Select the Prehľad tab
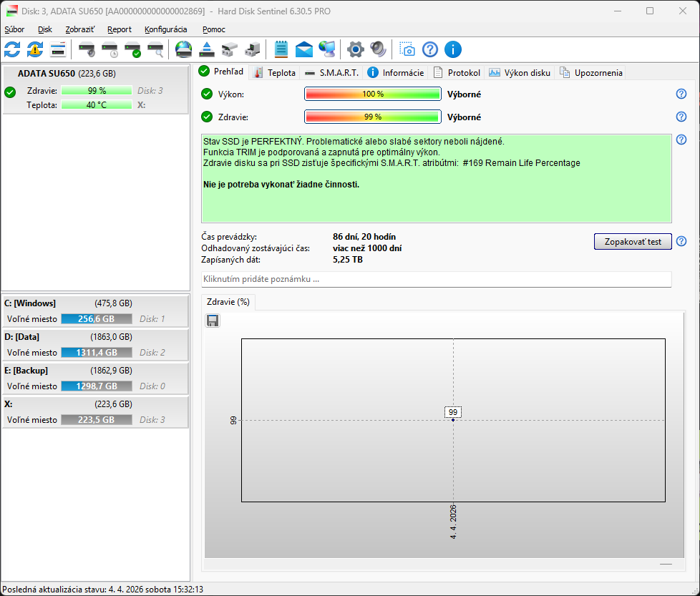This screenshot has height=596, width=700. pyautogui.click(x=222, y=72)
